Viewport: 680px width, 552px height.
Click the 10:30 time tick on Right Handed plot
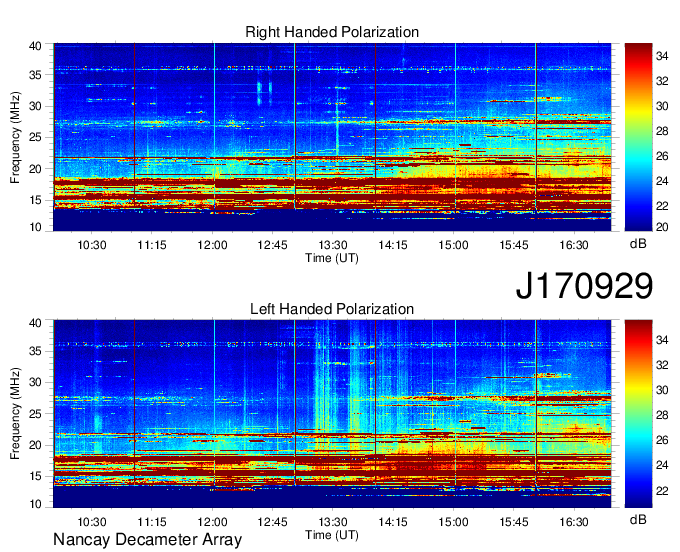[92, 245]
